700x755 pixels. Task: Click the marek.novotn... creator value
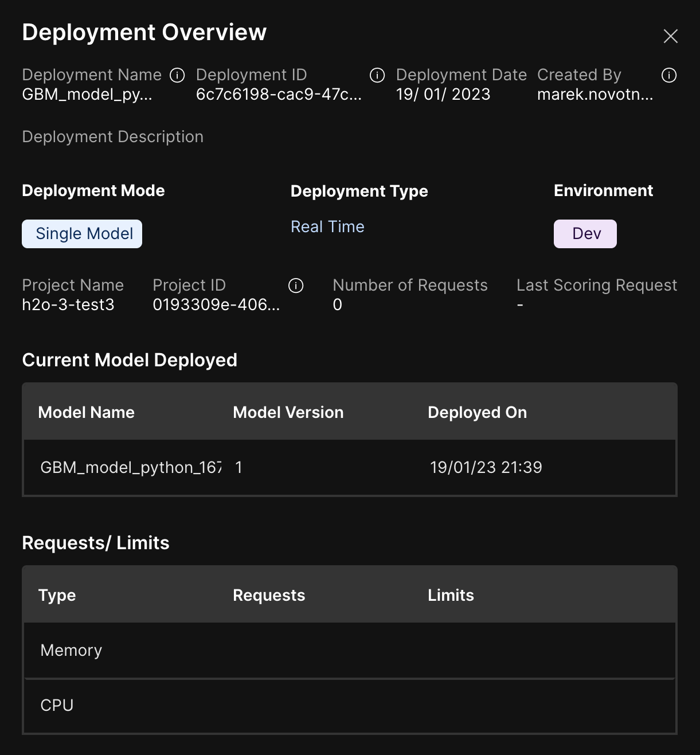[x=595, y=95]
